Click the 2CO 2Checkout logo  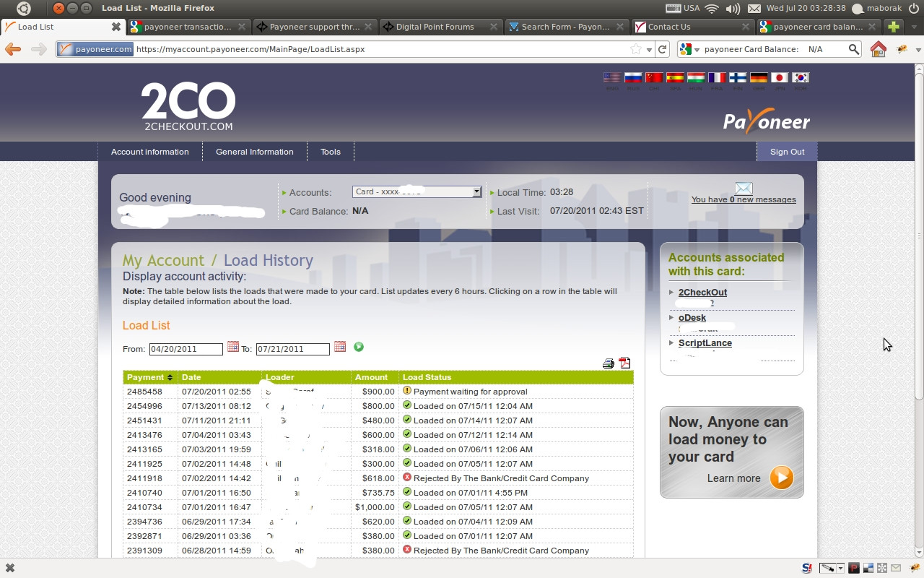click(188, 105)
